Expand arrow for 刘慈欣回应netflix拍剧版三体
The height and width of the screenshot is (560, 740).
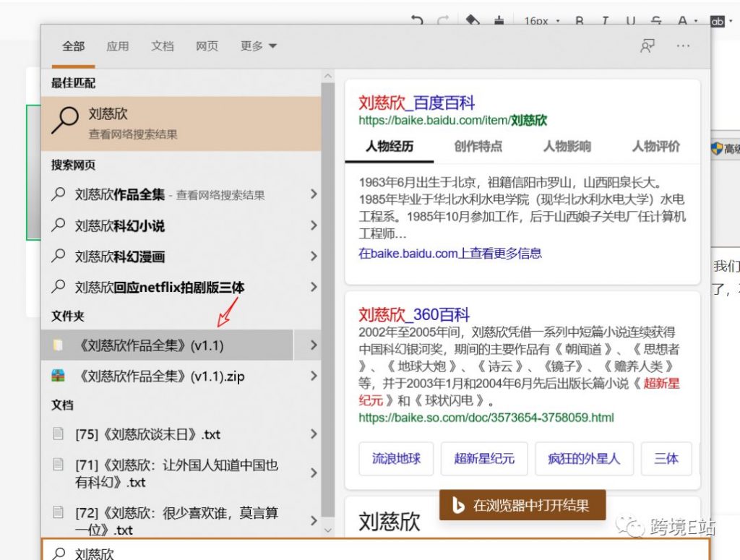[314, 286]
